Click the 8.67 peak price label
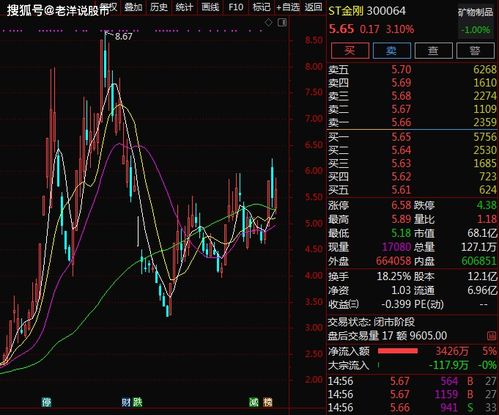Screen dimensions: 499x415 (124, 36)
